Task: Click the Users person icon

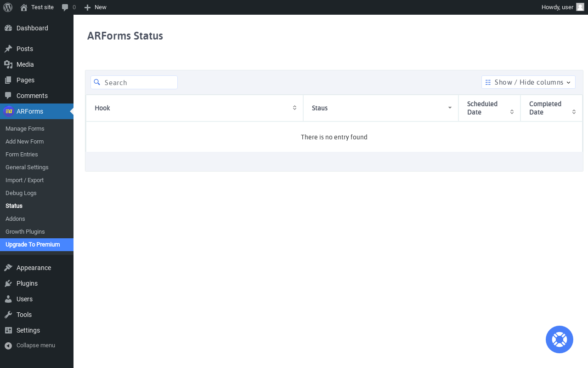Action: pos(8,299)
